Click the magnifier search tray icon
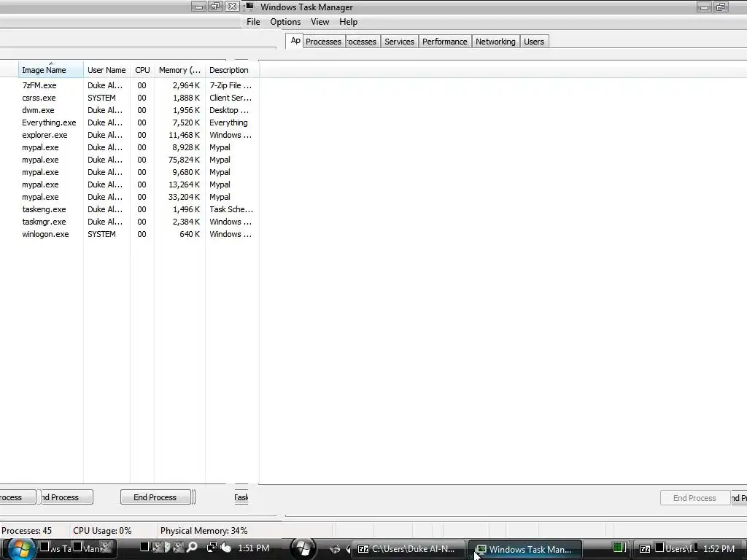The height and width of the screenshot is (560, 747). point(192,548)
